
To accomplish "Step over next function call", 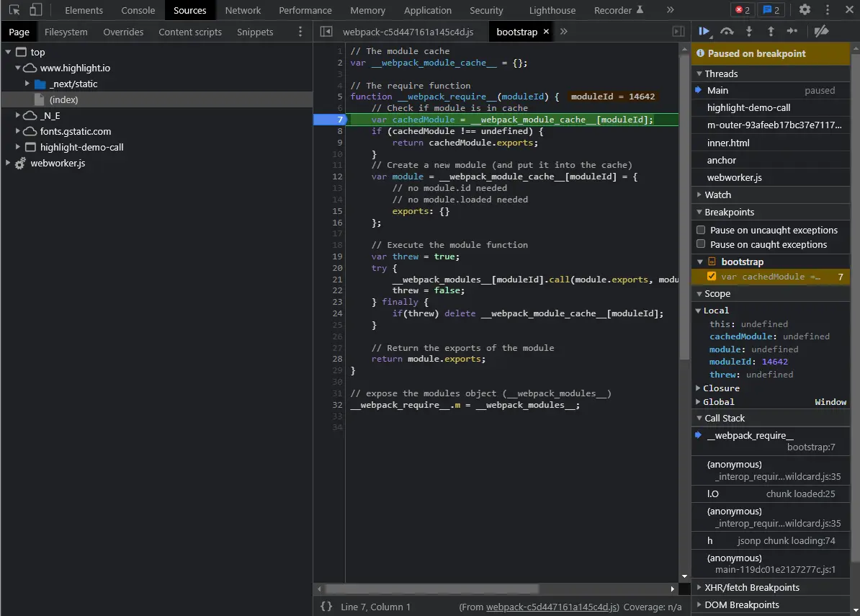I will pos(727,31).
